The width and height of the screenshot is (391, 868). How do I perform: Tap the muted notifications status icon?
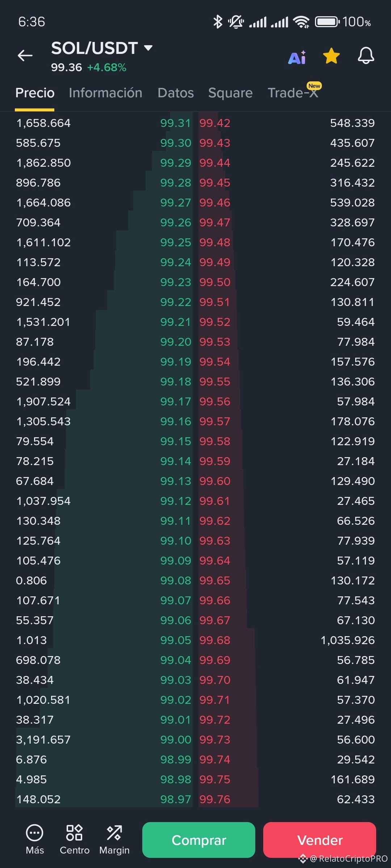(x=236, y=22)
